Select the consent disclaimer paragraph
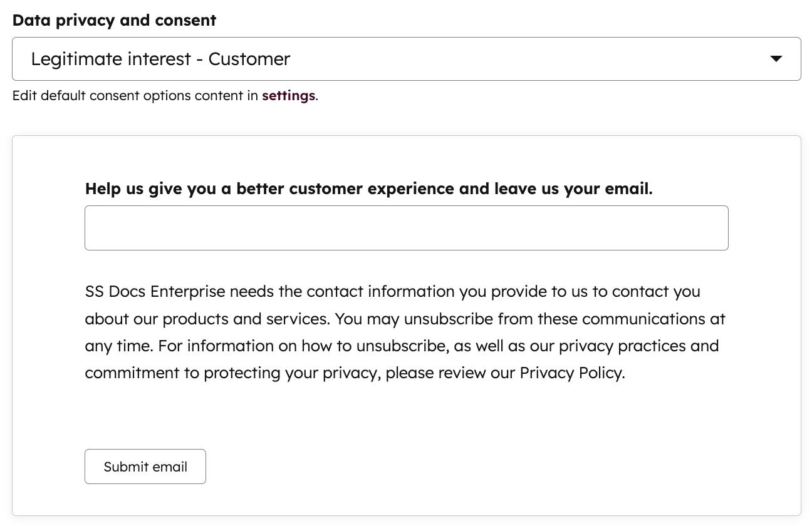Viewport: 812px width, 526px height. pyautogui.click(x=405, y=332)
